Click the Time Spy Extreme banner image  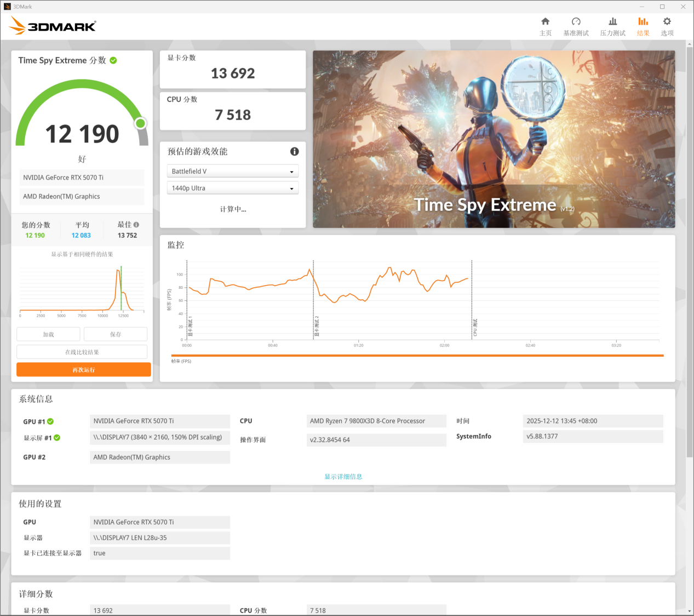click(x=494, y=139)
